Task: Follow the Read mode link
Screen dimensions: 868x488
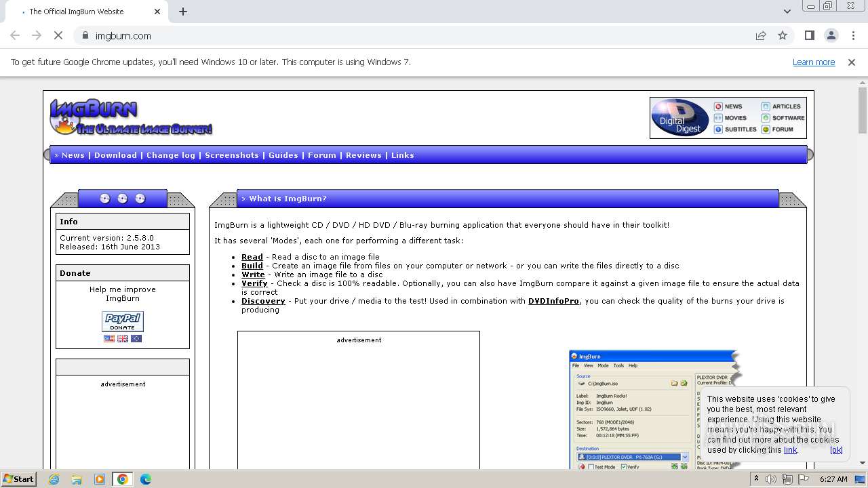Action: click(x=252, y=257)
